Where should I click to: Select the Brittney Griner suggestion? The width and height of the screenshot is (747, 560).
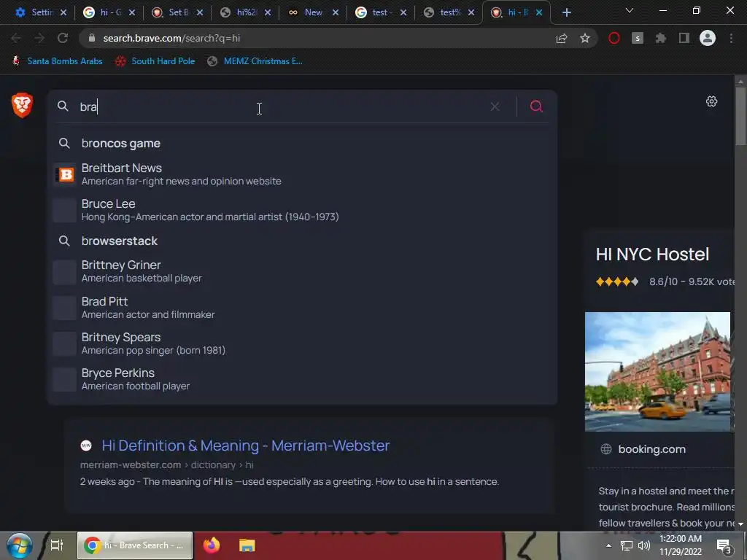coord(302,271)
